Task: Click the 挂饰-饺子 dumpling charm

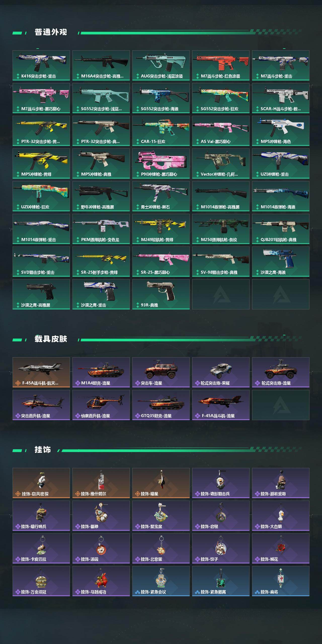Action: point(221,548)
